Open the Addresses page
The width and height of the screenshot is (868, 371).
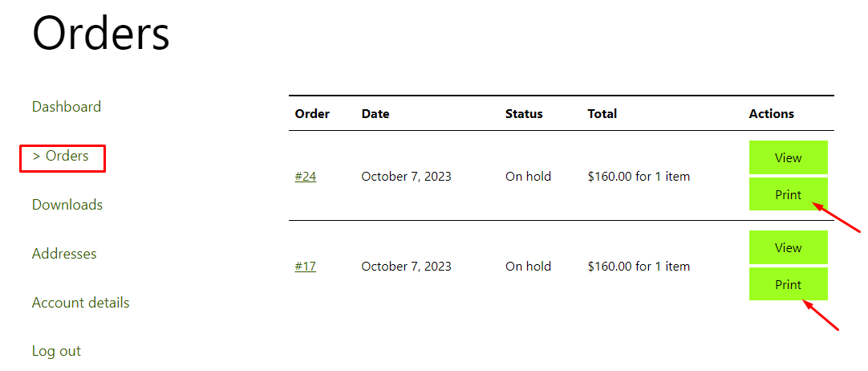click(64, 254)
